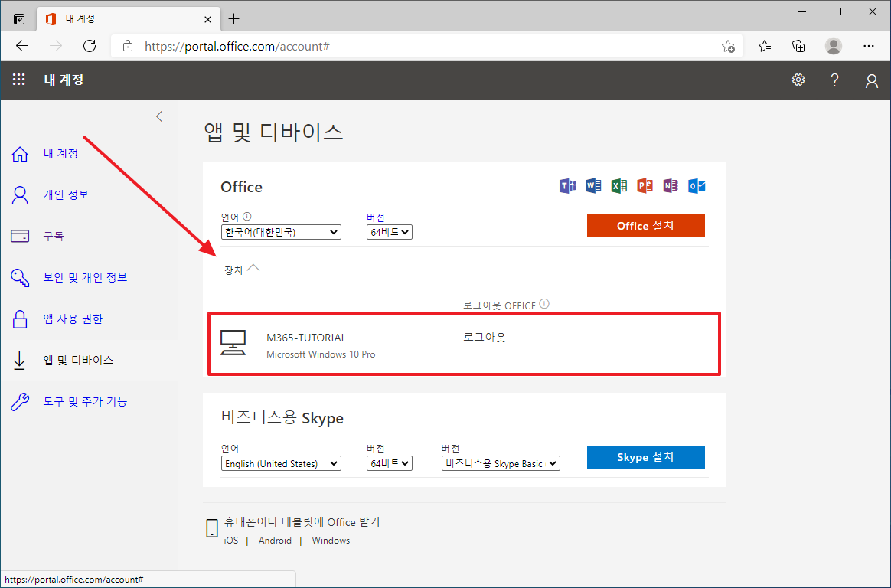Click the computer icon for M365-TUTORIAL

coord(233,342)
